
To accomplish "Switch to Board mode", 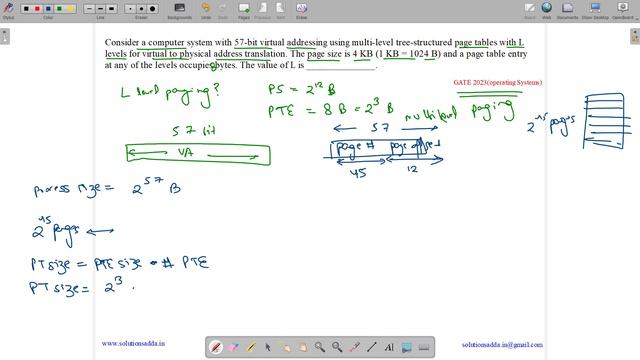I will [529, 10].
